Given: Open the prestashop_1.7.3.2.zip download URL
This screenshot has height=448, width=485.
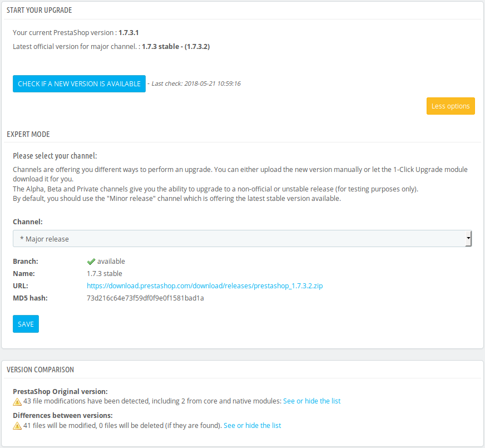Looking at the screenshot, I should click(205, 286).
